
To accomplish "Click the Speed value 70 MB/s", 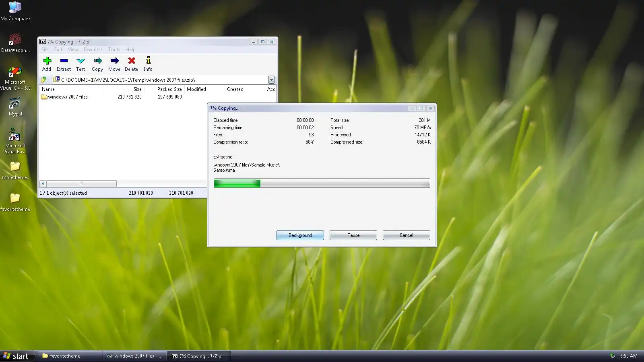I will click(422, 128).
